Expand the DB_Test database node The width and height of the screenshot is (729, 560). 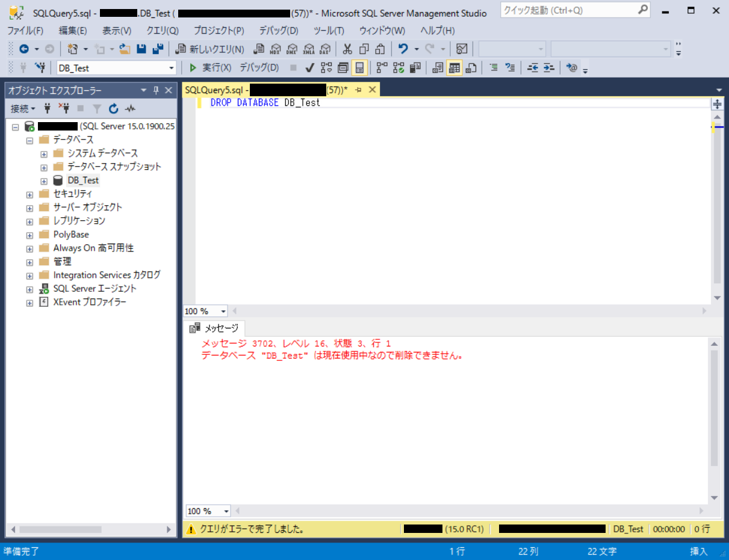[x=44, y=180]
